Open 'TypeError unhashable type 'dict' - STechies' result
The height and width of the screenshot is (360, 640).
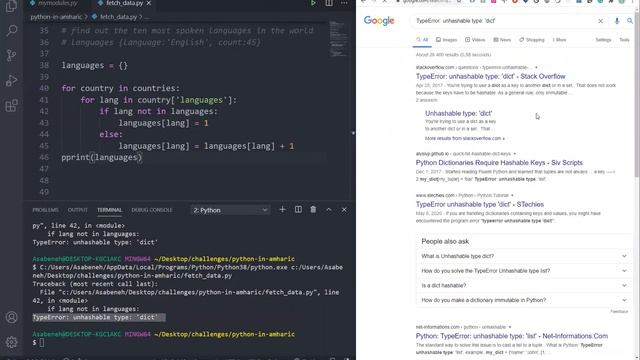coord(480,204)
